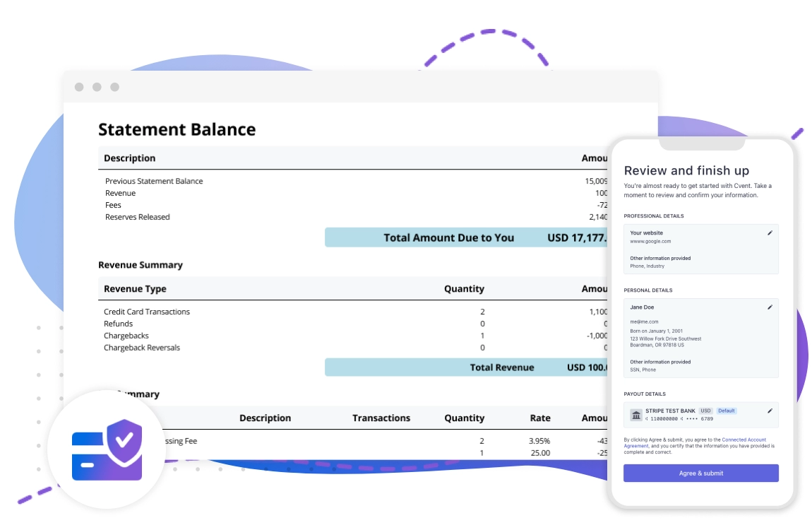The height and width of the screenshot is (530, 812).
Task: Select the Previous Statement Balance row
Action: point(154,181)
